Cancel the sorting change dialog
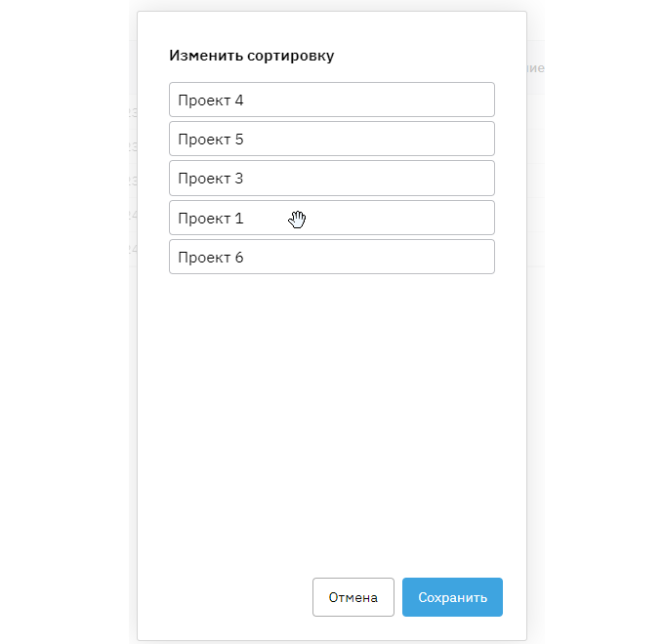Image resolution: width=664 pixels, height=644 pixels. [353, 597]
